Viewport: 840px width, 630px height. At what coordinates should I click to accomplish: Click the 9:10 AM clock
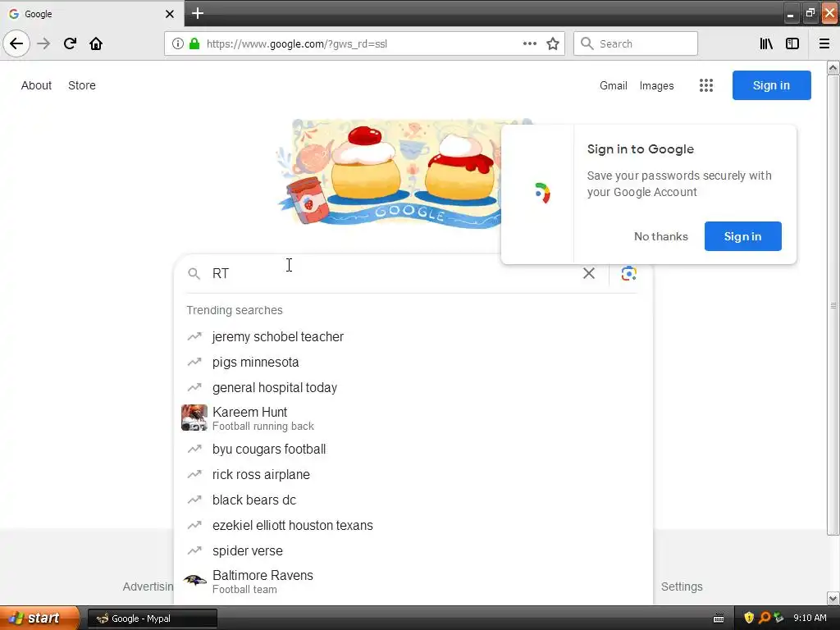click(x=810, y=619)
